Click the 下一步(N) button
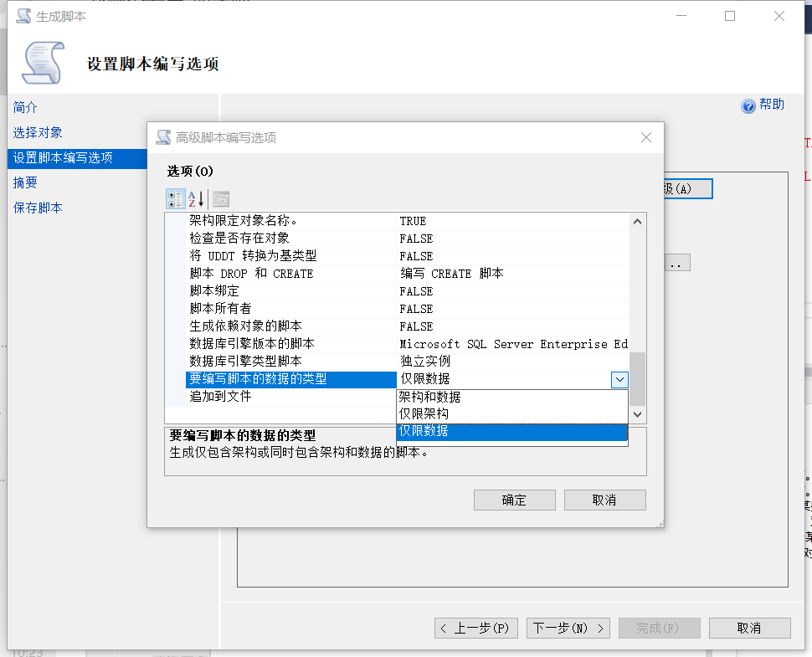The image size is (812, 657). [x=568, y=628]
